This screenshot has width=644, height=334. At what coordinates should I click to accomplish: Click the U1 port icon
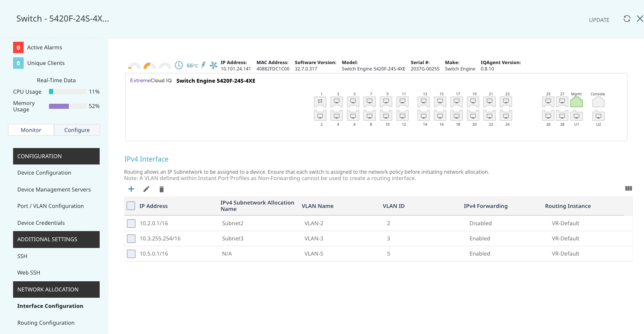pyautogui.click(x=576, y=116)
